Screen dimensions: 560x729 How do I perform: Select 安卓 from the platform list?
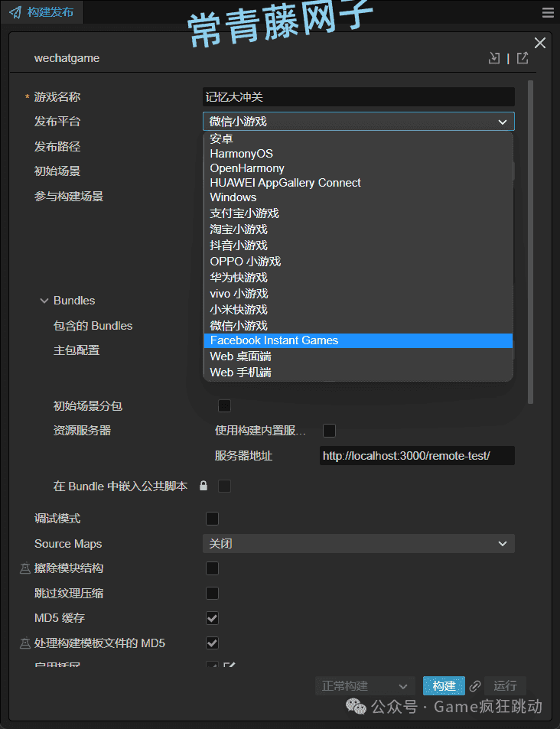(x=358, y=138)
